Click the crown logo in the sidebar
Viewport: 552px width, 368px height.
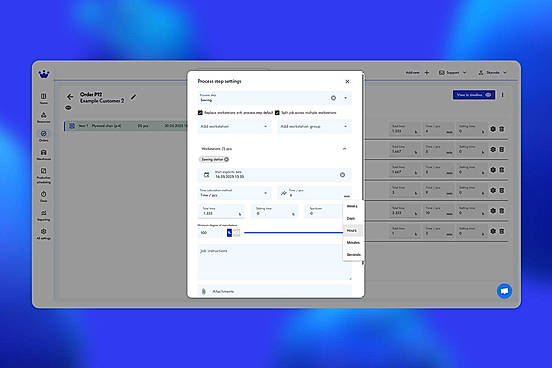(x=44, y=74)
